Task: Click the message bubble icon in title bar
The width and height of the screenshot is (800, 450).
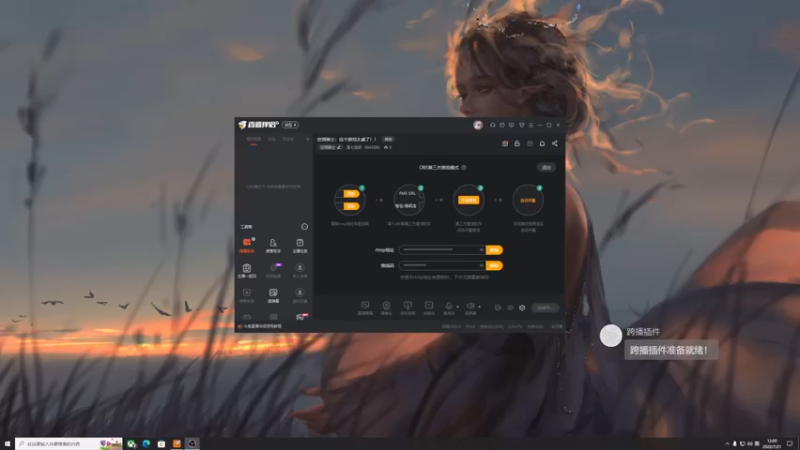Action: coord(511,125)
